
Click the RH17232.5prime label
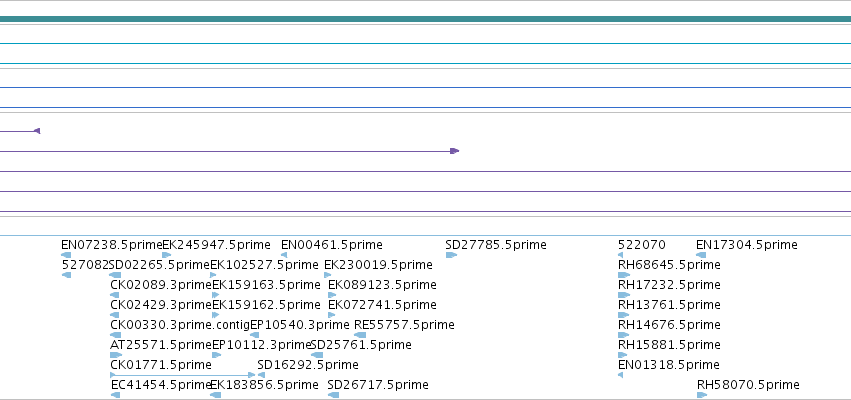pyautogui.click(x=669, y=285)
